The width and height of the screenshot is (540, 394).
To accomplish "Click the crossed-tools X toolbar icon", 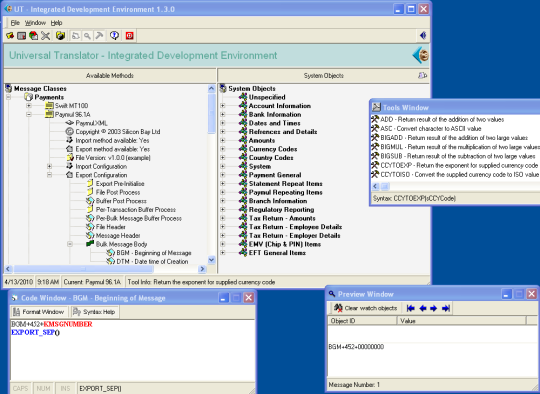I will click(x=45, y=35).
